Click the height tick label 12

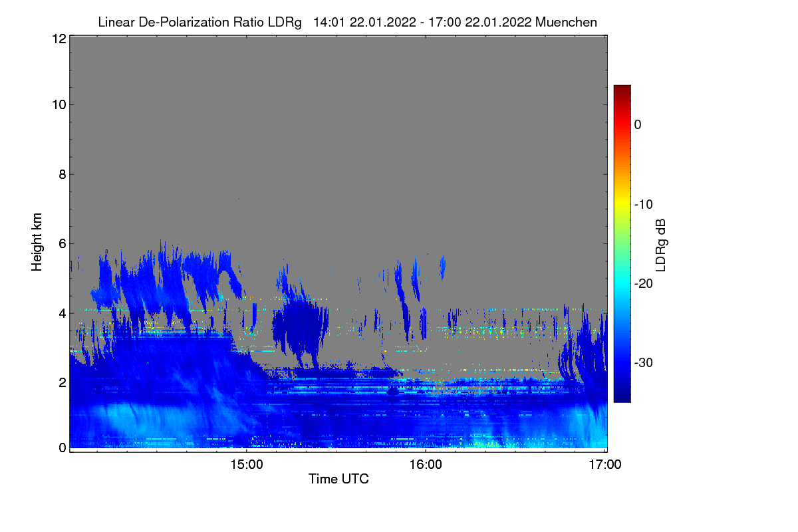(x=58, y=39)
